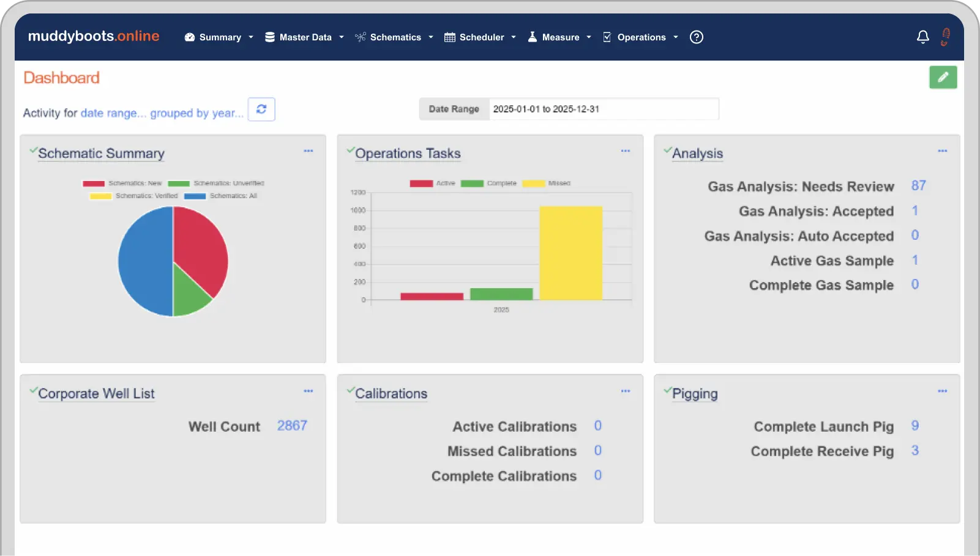Click the Date Range input field

tap(603, 109)
